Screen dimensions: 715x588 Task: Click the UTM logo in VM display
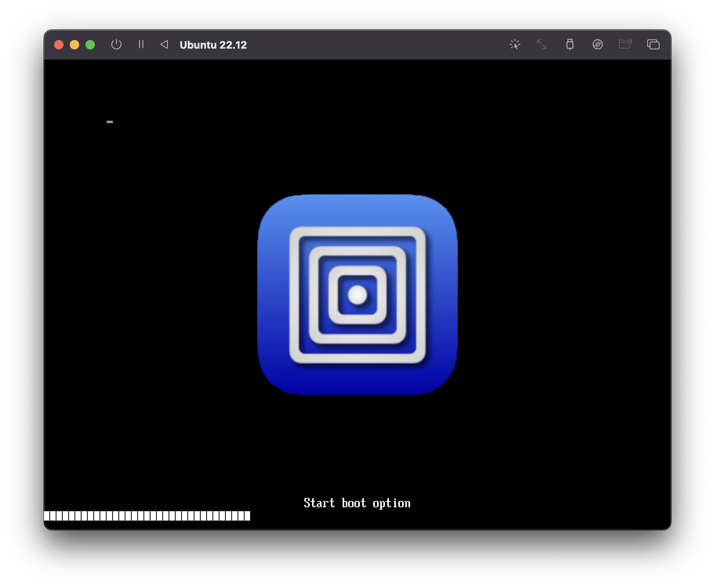pyautogui.click(x=357, y=294)
